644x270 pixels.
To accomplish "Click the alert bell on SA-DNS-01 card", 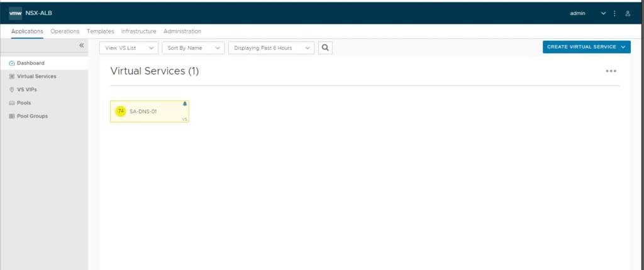I will tap(185, 104).
